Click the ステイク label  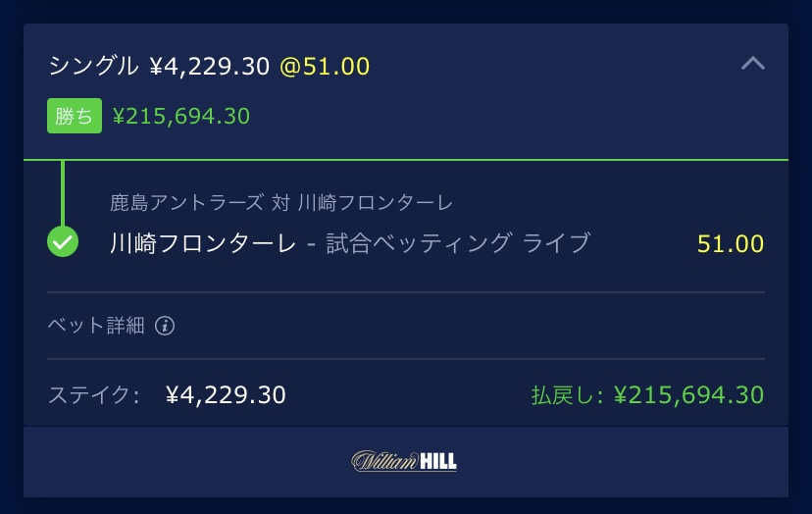(x=94, y=395)
